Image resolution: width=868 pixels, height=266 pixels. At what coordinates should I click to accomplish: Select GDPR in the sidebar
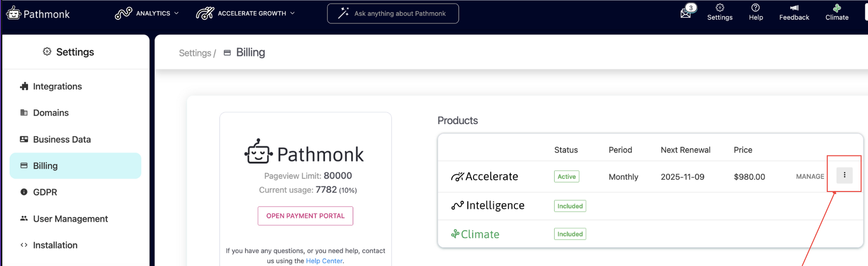[x=45, y=192]
